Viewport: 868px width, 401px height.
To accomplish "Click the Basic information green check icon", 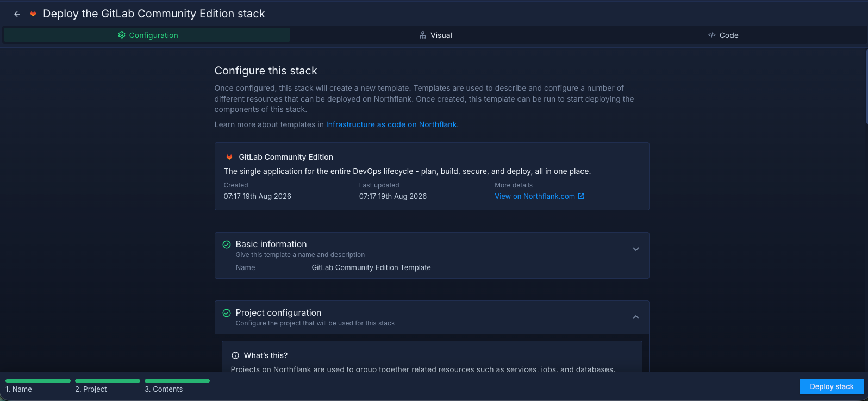I will (227, 245).
